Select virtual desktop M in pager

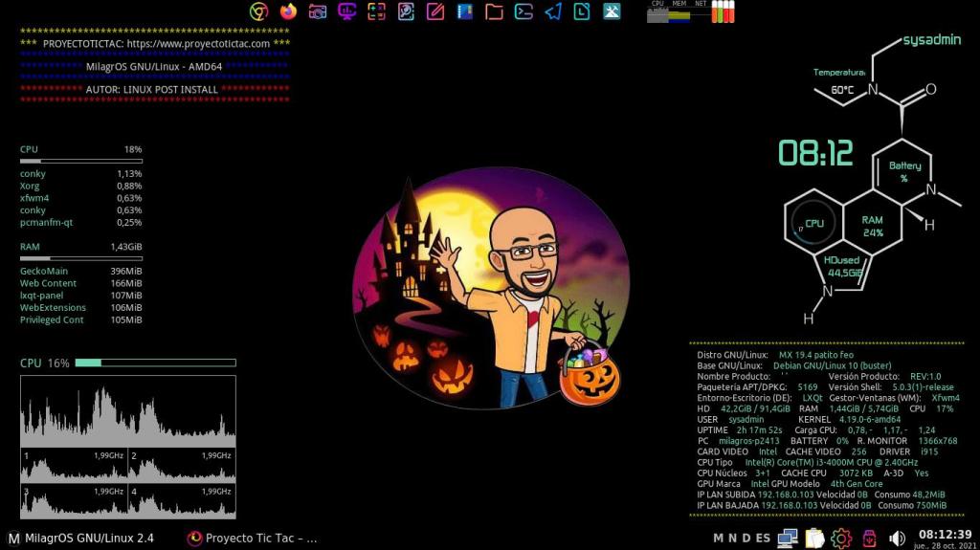tap(719, 538)
